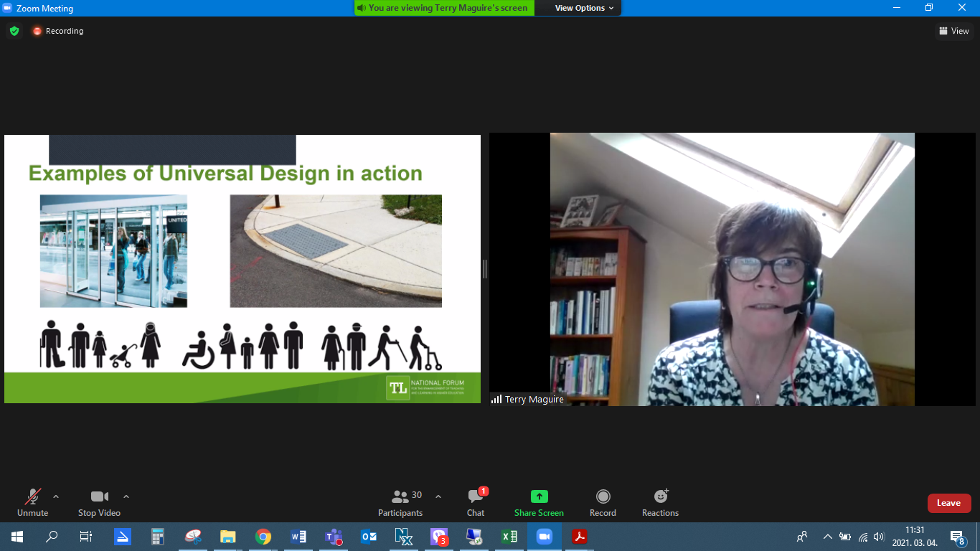
Task: Open Excel from the taskbar
Action: point(509,537)
